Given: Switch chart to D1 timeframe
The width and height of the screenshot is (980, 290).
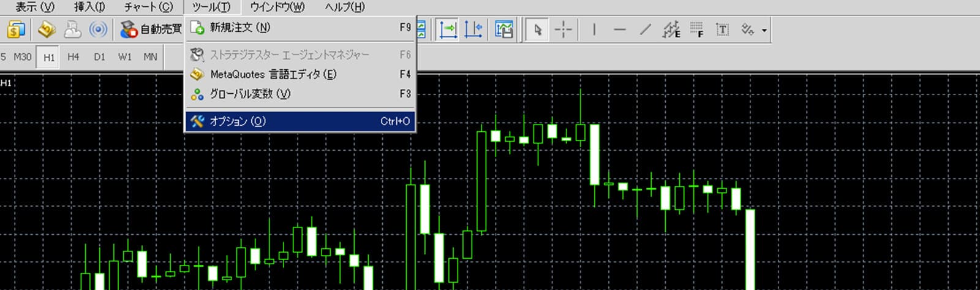Looking at the screenshot, I should point(99,57).
